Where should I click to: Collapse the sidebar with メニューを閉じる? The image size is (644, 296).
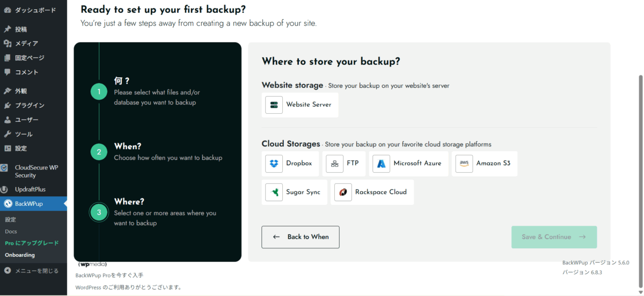click(36, 271)
